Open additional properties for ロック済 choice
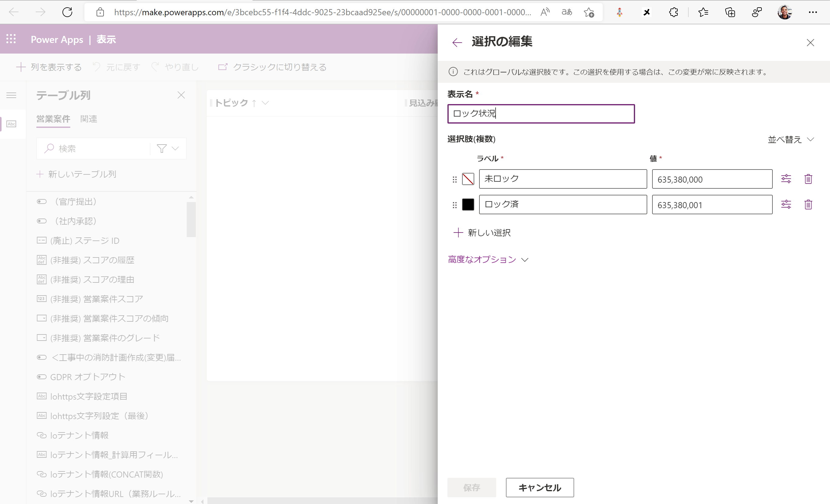This screenshot has width=830, height=504. coord(786,204)
